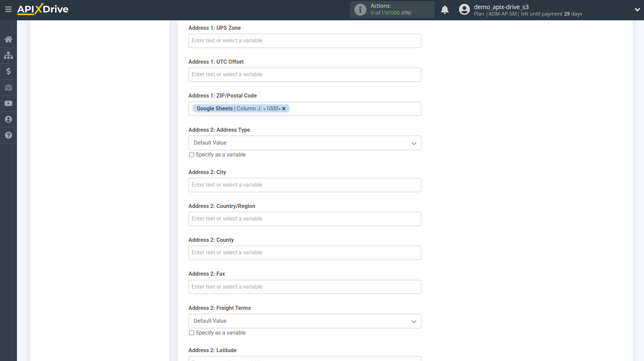Open the hamburger menu
The image size is (644, 361).
(8, 9)
